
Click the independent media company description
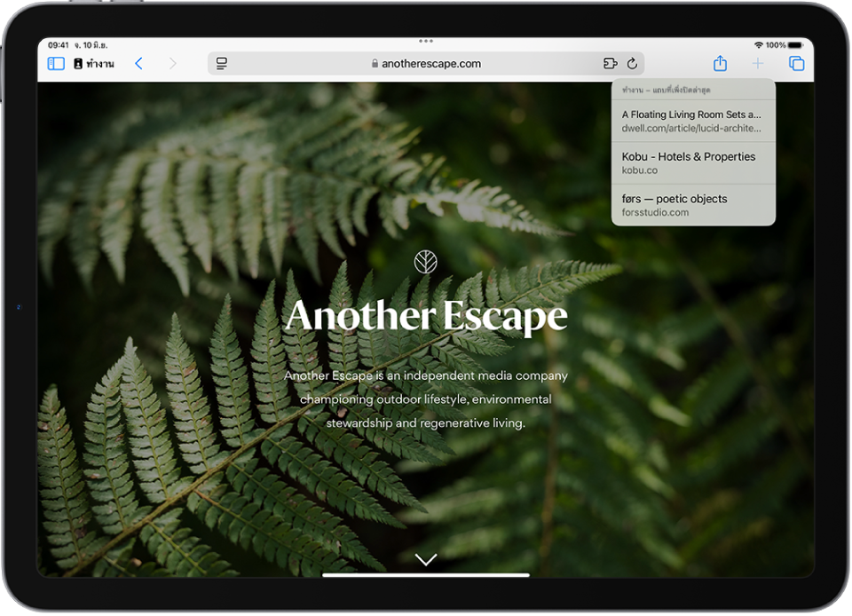[426, 399]
